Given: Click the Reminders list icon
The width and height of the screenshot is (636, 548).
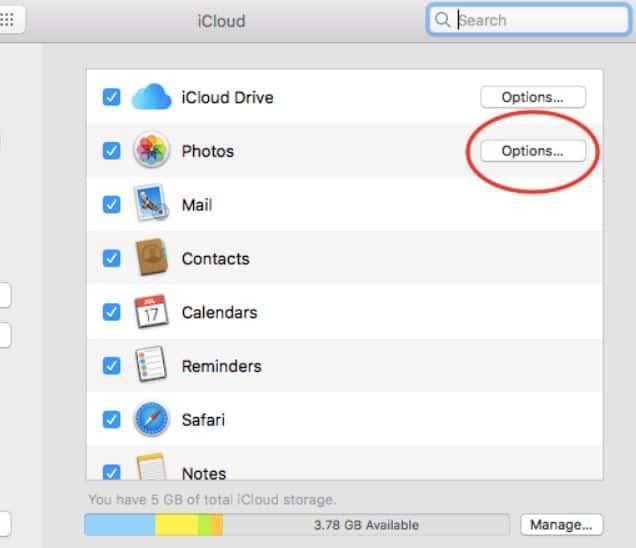Looking at the screenshot, I should 153,366.
